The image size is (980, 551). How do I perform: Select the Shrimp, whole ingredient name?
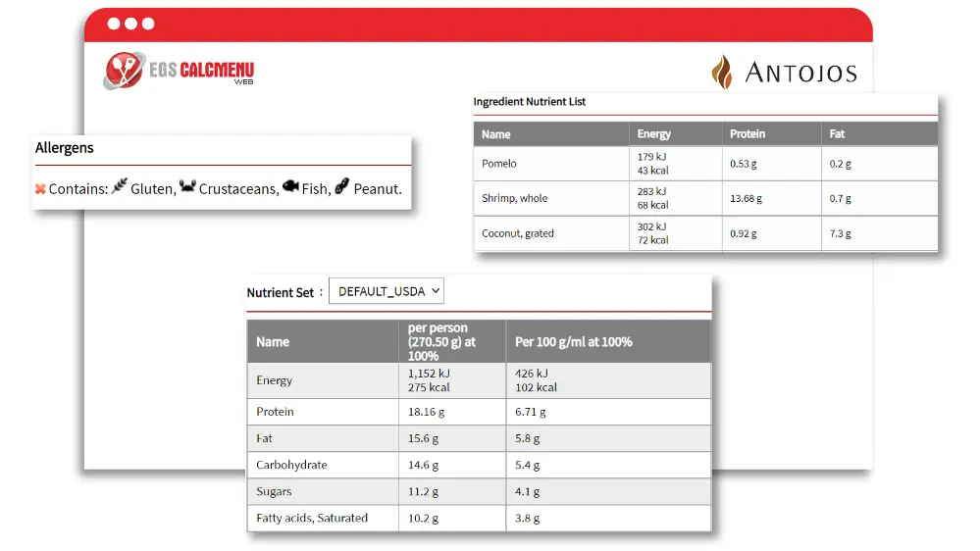514,198
